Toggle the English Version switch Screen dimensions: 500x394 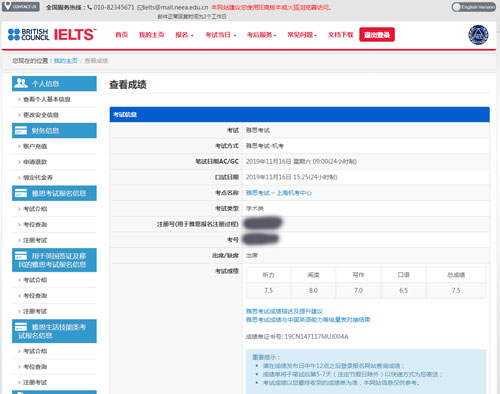coord(473,7)
